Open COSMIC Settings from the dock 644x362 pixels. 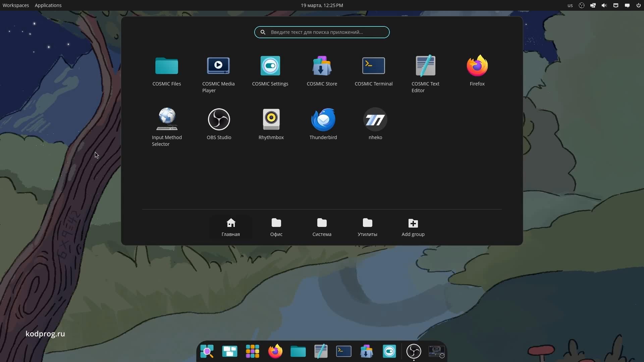click(x=389, y=351)
